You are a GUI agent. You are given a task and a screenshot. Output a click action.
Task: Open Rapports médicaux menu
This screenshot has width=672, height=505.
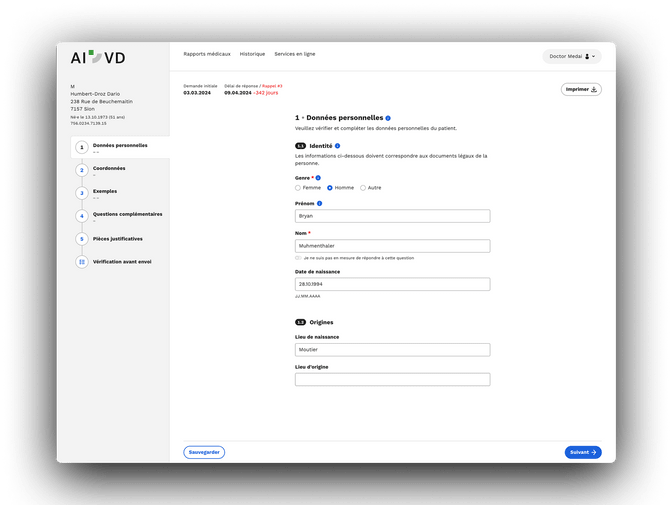click(x=207, y=53)
